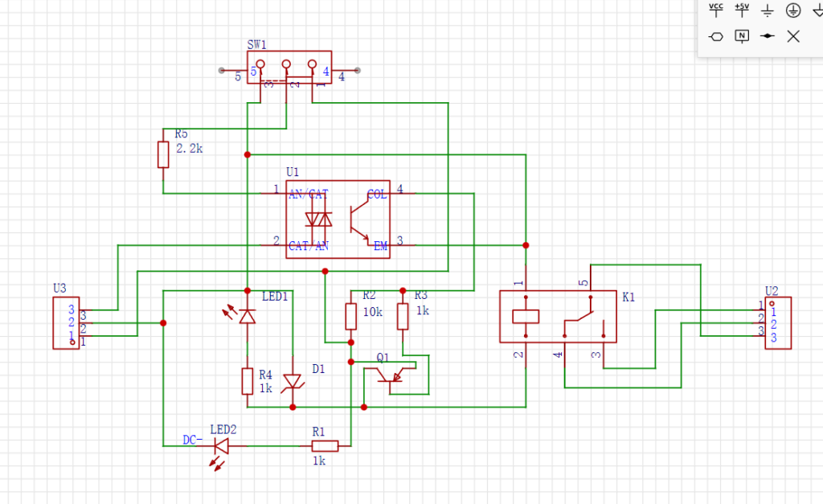
Task: Pick the circled earth ground symbol tool
Action: (x=793, y=10)
